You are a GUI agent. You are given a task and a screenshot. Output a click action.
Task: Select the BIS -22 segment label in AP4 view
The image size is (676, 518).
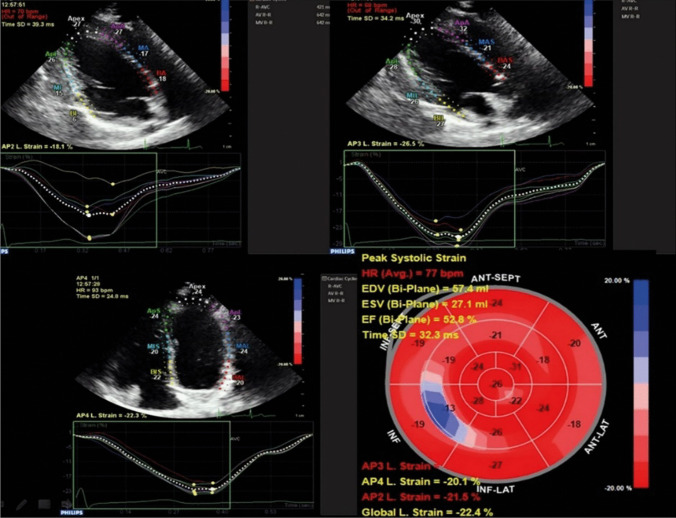[156, 374]
